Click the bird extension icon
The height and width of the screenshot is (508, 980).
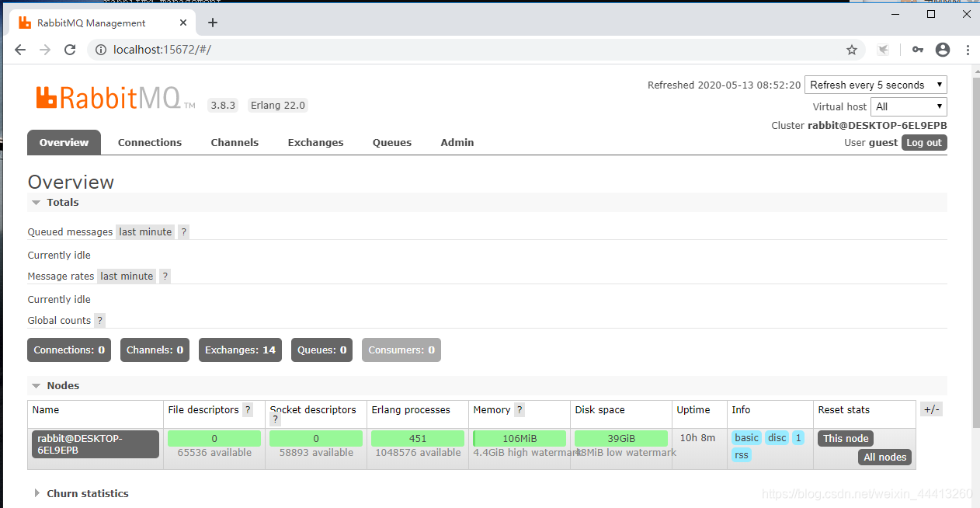(883, 50)
